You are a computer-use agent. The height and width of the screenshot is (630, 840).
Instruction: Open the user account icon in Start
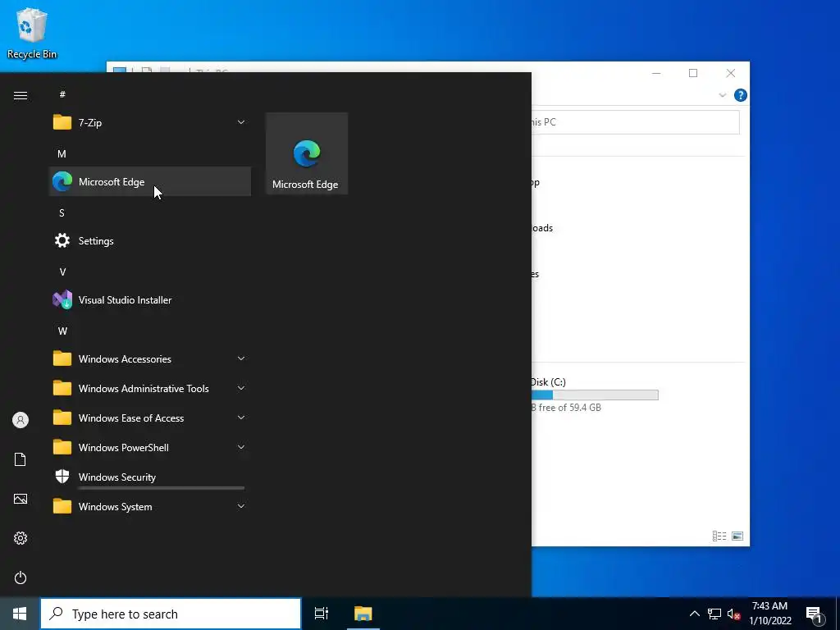click(x=21, y=420)
